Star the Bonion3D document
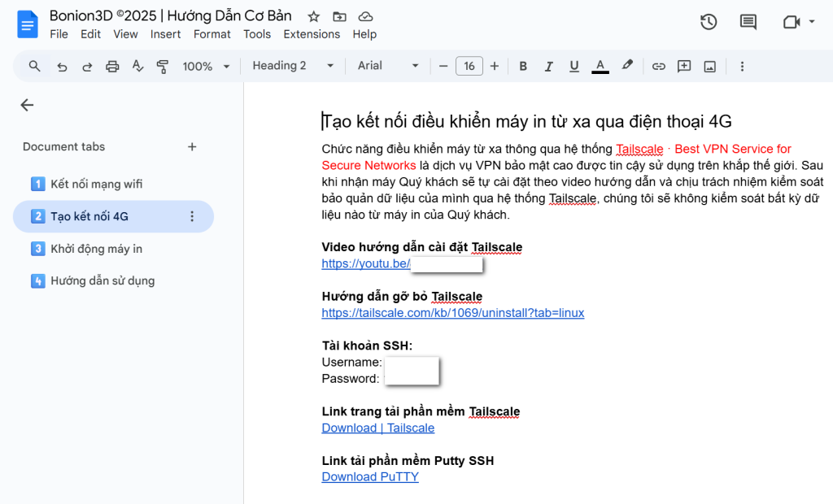Screen dimensions: 833x504 click(x=313, y=16)
